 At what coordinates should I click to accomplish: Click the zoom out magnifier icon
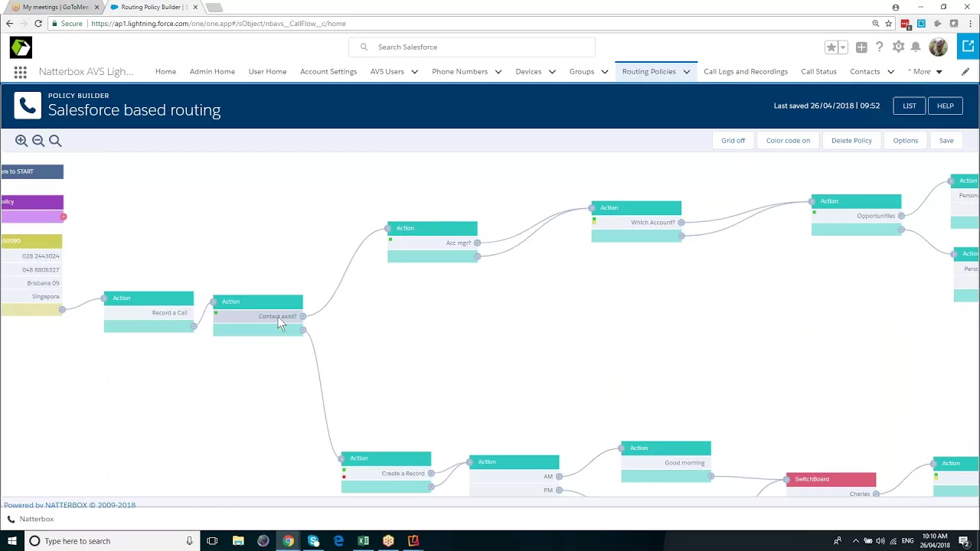(38, 141)
